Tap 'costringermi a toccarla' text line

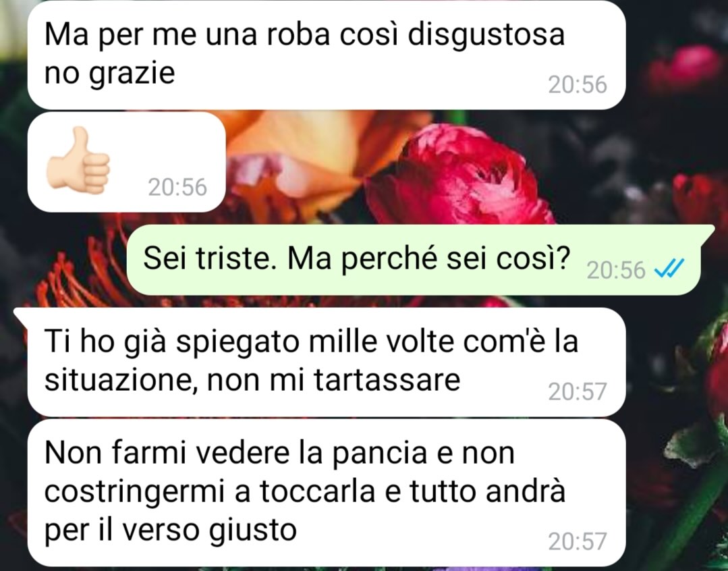click(x=209, y=491)
